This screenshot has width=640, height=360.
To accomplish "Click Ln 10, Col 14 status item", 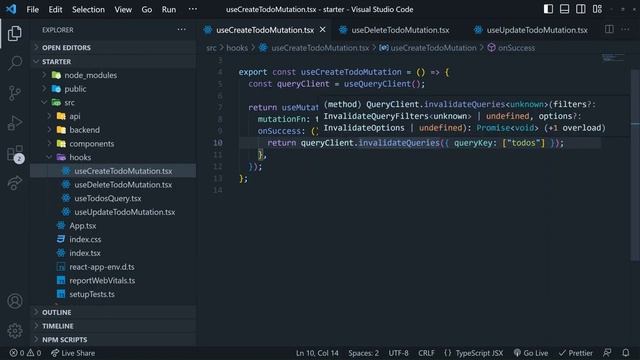I will coord(317,353).
